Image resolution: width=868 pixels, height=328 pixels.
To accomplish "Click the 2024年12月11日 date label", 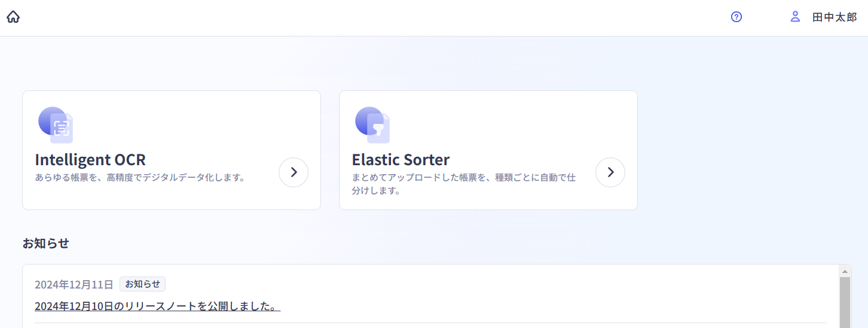I will [74, 284].
